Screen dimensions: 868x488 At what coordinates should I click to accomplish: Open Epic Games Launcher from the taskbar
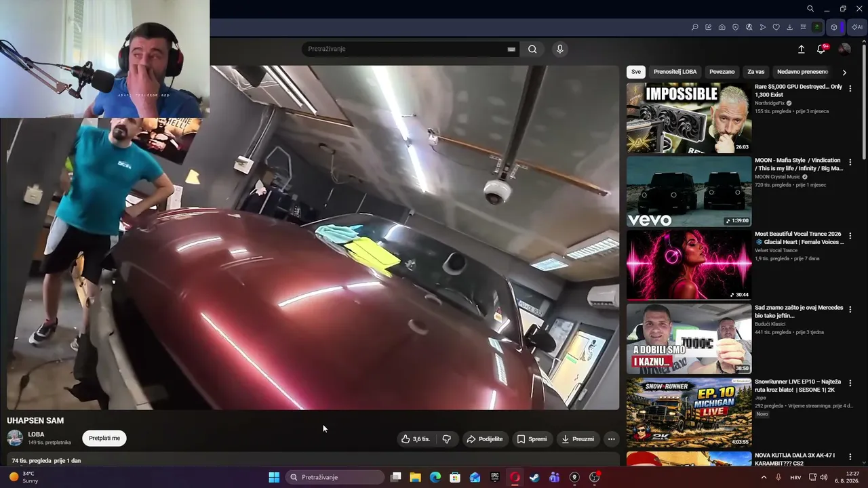[495, 477]
